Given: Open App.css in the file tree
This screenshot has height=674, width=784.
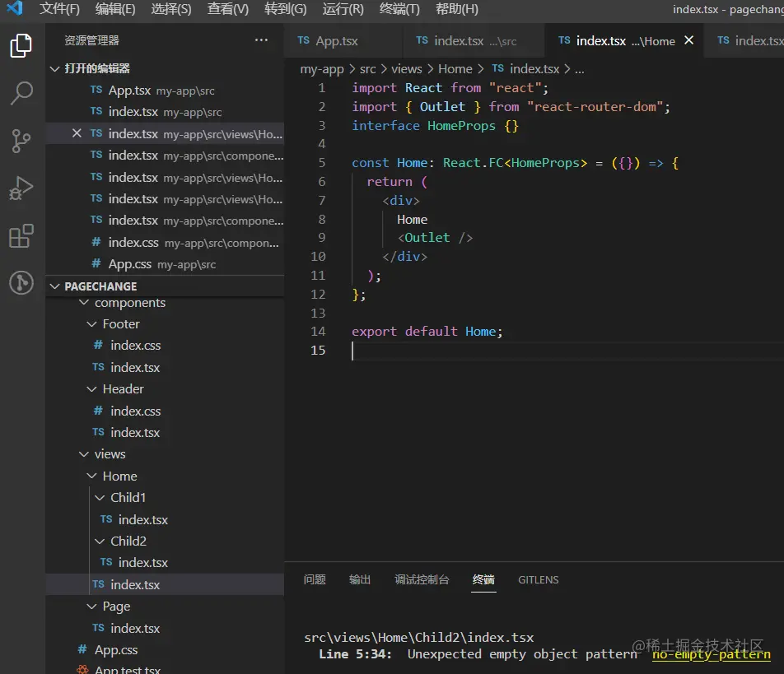Looking at the screenshot, I should pos(115,650).
